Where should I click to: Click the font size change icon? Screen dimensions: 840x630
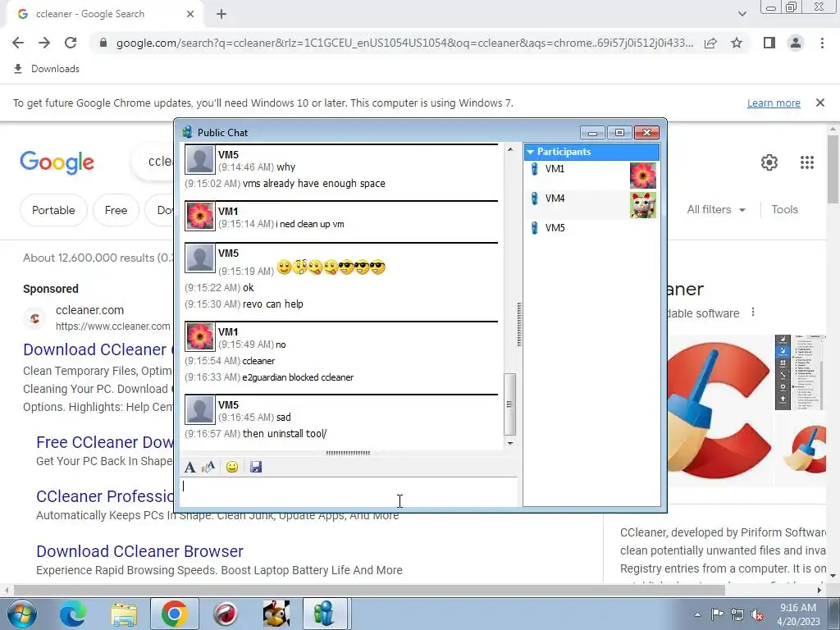point(208,467)
